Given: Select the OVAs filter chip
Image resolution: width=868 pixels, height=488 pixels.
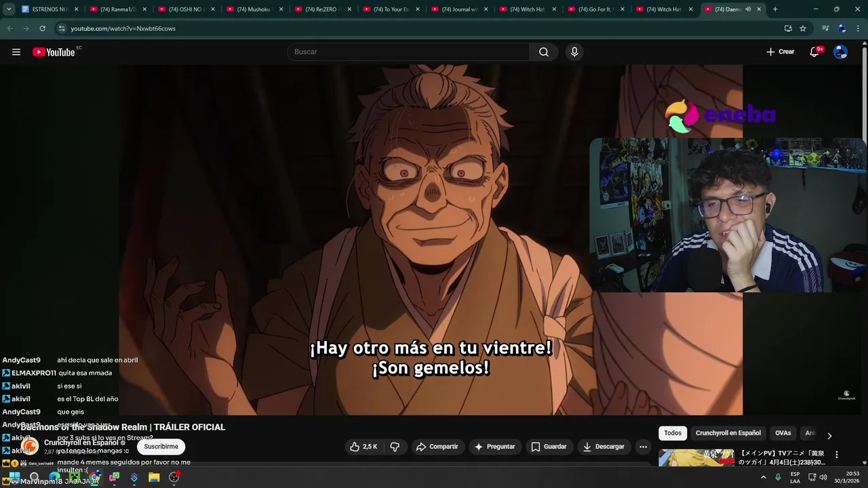Looking at the screenshot, I should [783, 433].
